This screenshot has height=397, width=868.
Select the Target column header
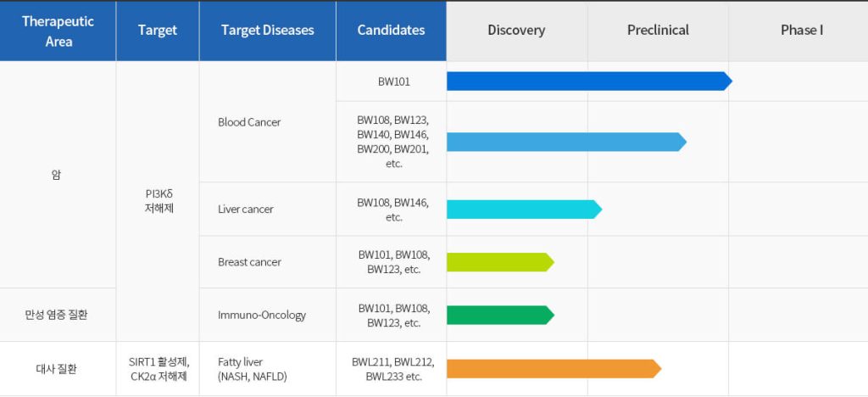158,31
